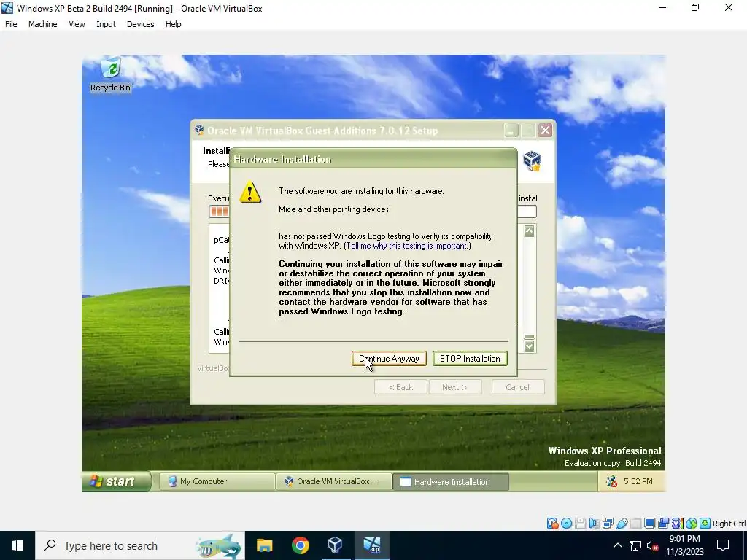
Task: Click the greyed-out Next button in Setup
Action: click(454, 387)
